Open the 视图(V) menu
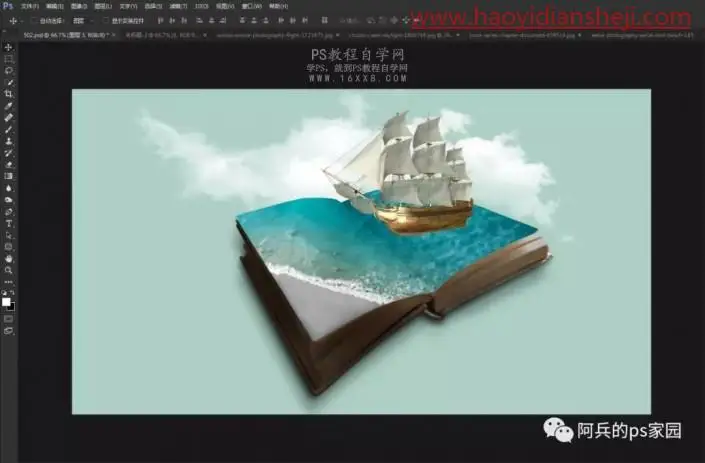The image size is (705, 463). pos(225,6)
